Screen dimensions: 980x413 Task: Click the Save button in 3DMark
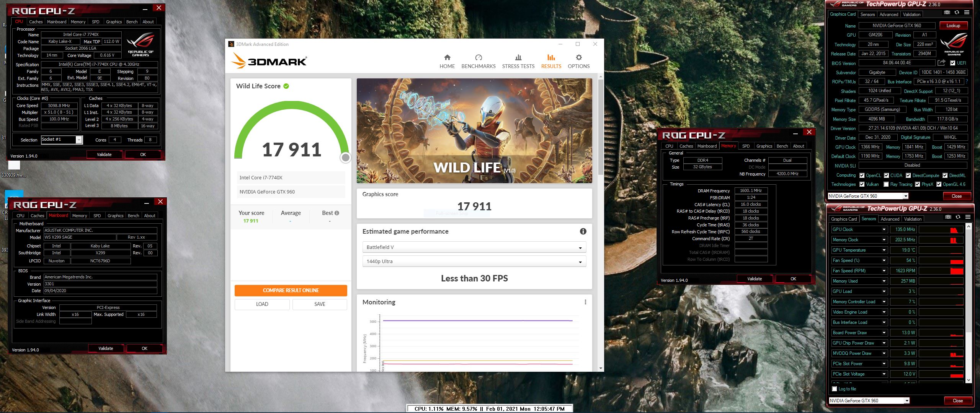(320, 304)
